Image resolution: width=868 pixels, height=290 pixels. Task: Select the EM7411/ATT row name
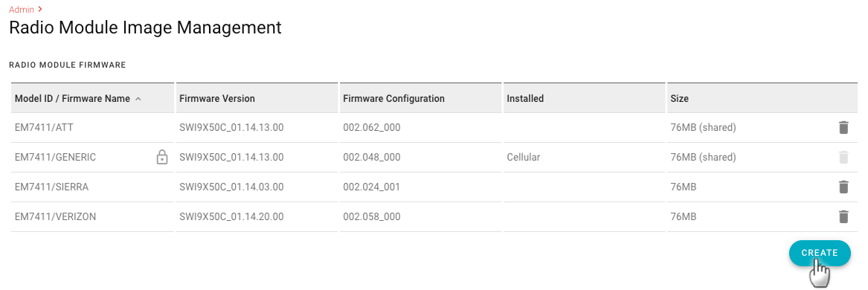tap(45, 128)
